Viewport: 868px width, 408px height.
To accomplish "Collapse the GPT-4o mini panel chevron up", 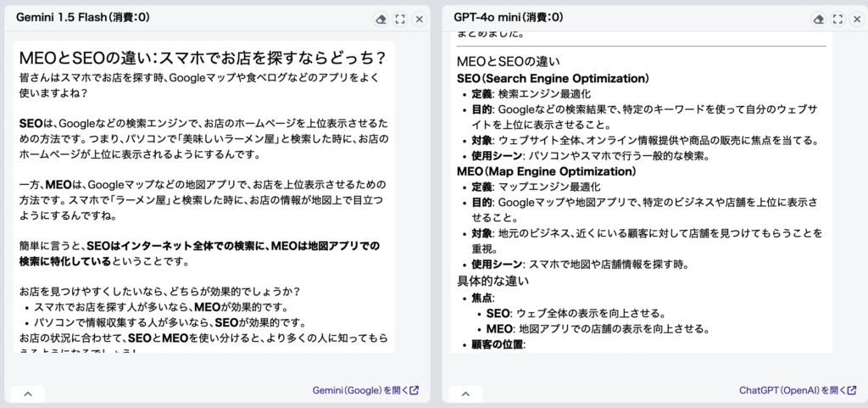I will (x=465, y=394).
